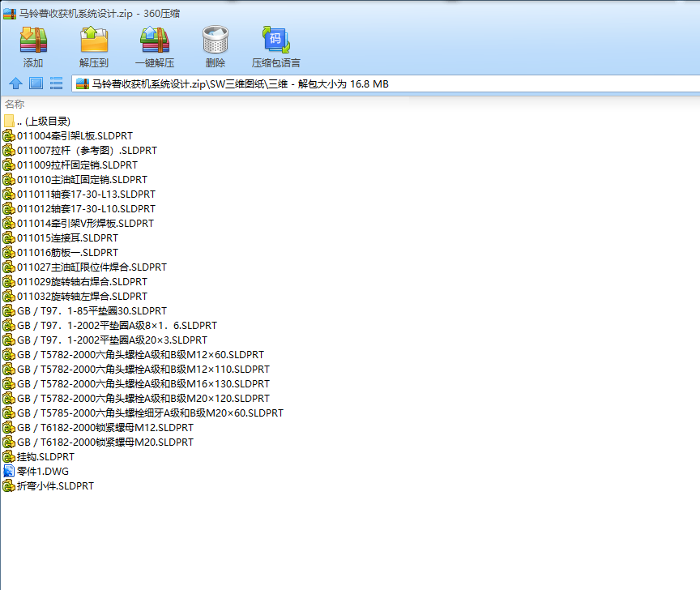Screen dimensions: 700x590
Task: Click the DWG file icon for 零件1
Action: point(9,471)
